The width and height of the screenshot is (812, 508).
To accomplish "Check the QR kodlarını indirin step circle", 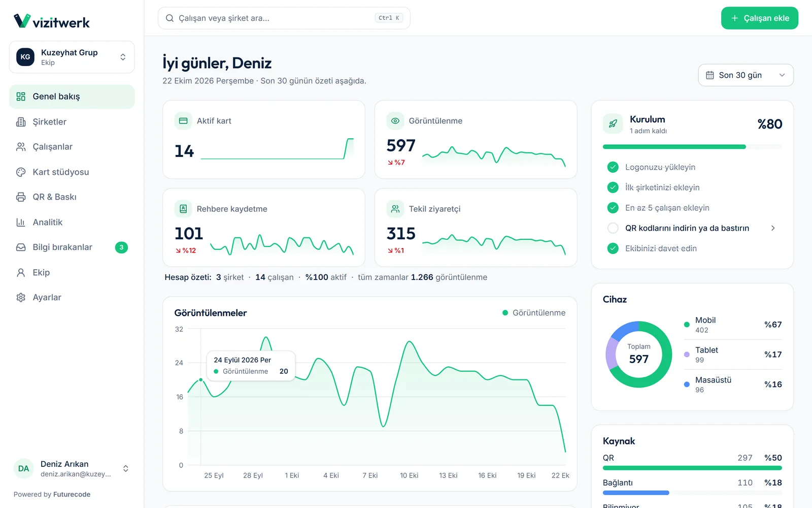I will [613, 228].
